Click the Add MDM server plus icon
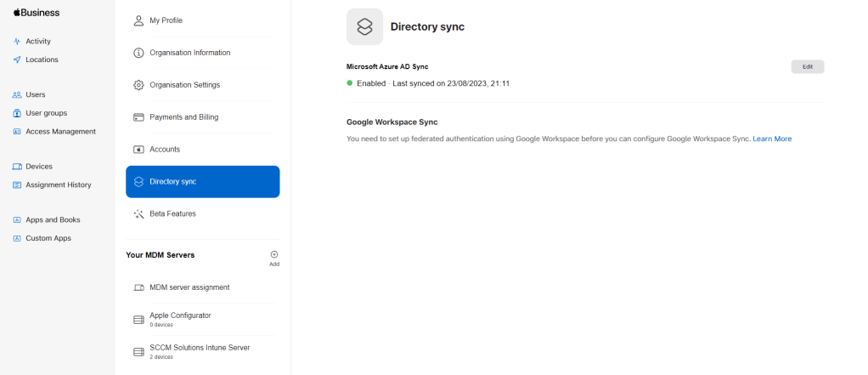Image resolution: width=868 pixels, height=375 pixels. [x=273, y=254]
